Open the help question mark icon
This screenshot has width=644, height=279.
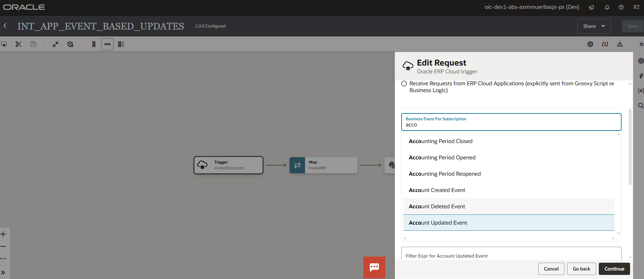coord(621,7)
